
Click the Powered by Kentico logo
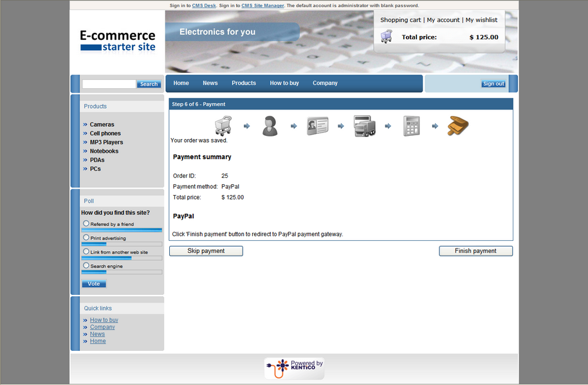tap(295, 368)
